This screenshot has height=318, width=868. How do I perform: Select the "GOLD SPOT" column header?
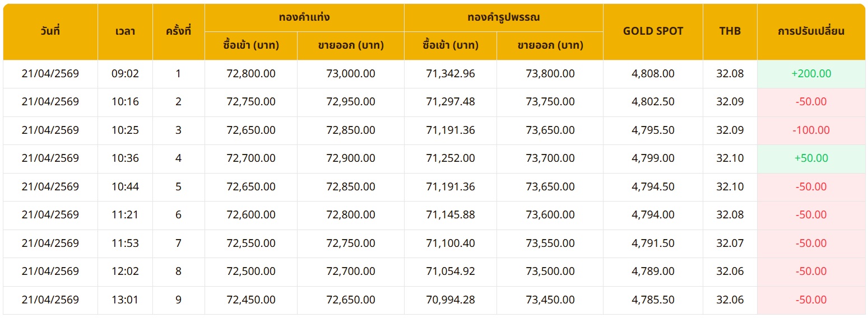coord(653,31)
